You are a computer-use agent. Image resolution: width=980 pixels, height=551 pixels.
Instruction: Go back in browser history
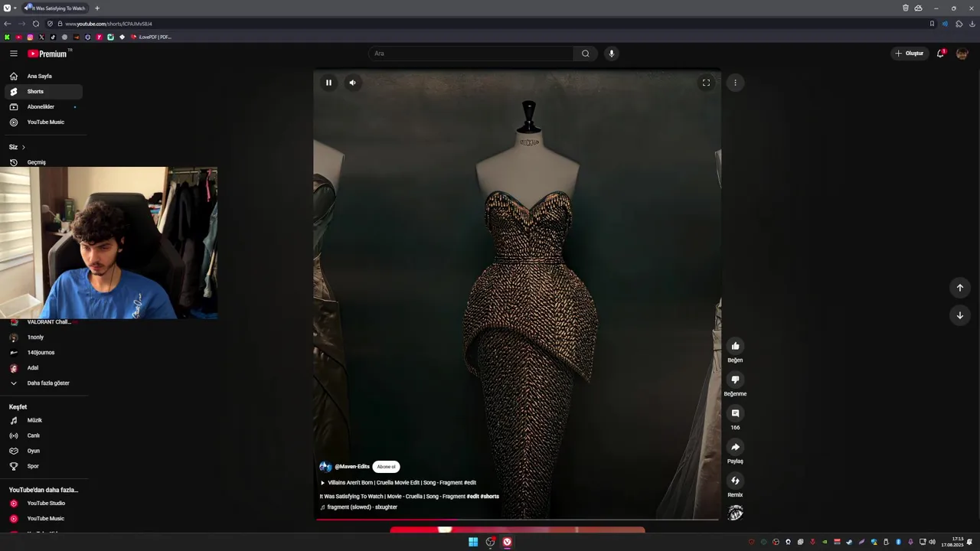click(x=8, y=24)
